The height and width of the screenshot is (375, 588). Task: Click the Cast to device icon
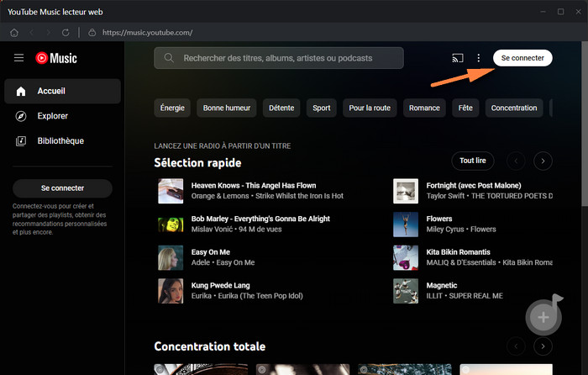click(x=458, y=58)
